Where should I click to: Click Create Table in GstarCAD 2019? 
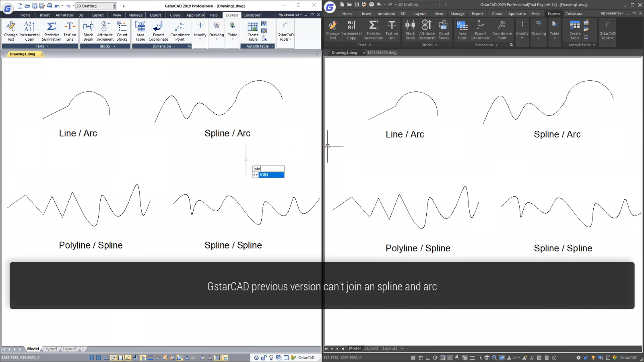(x=253, y=31)
